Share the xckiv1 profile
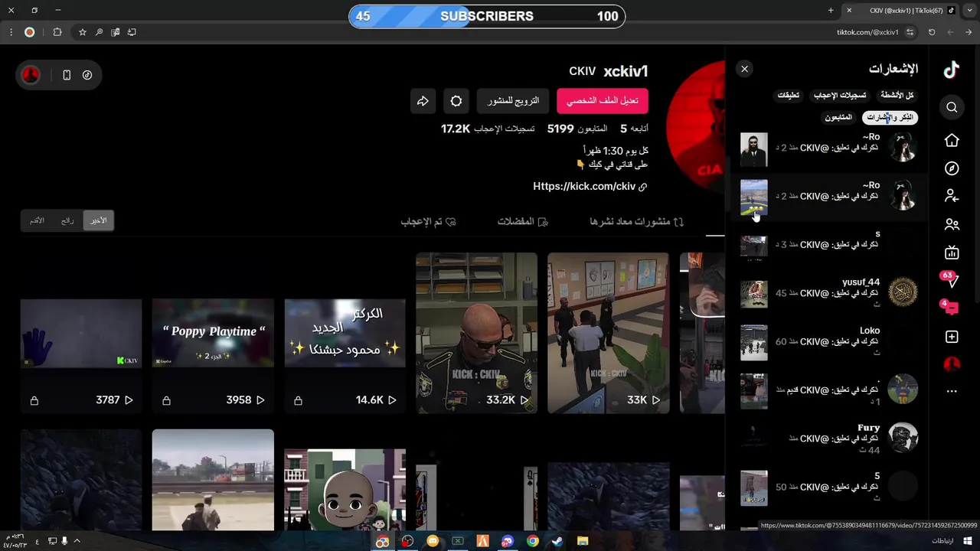 pos(423,101)
